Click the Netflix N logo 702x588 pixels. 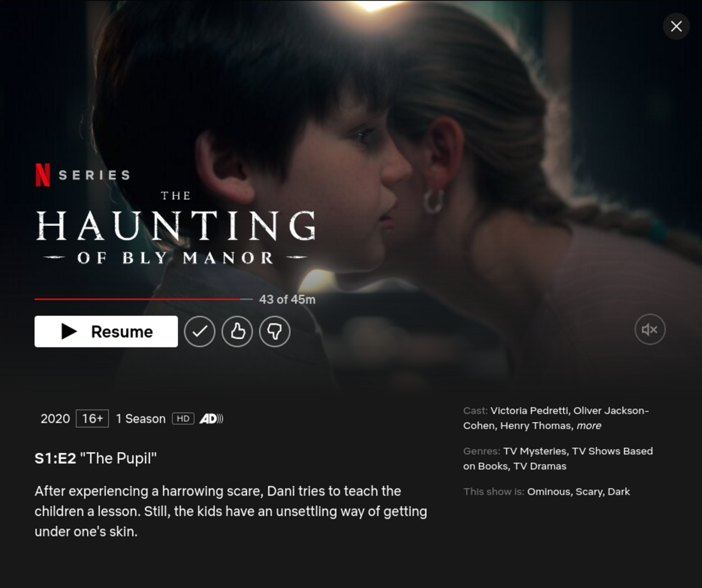43,175
